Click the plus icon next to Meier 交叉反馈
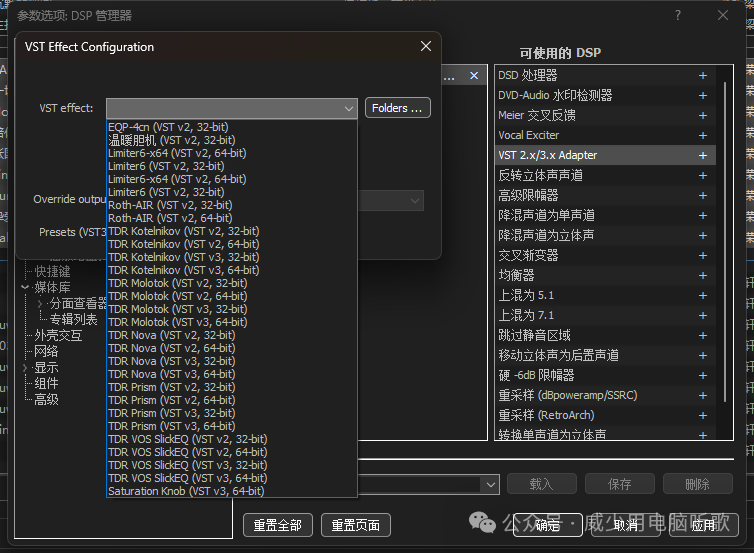This screenshot has height=553, width=754. 702,116
